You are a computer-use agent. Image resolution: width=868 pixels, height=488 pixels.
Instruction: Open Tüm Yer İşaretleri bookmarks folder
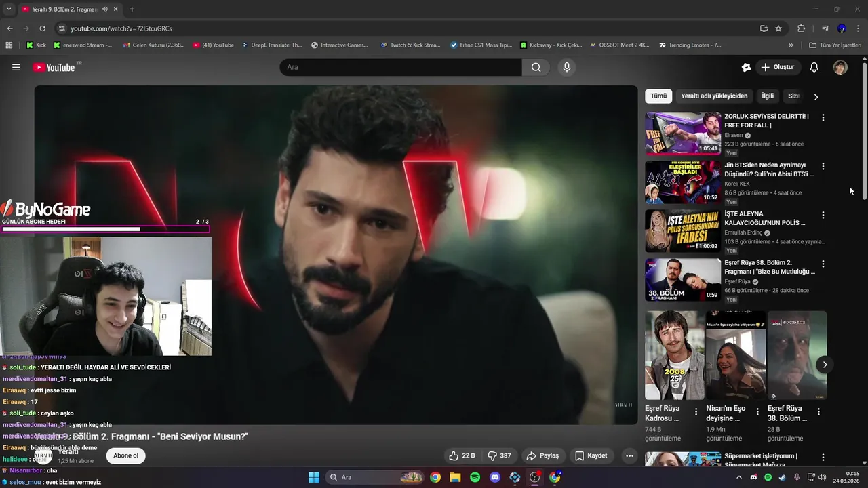tap(835, 45)
